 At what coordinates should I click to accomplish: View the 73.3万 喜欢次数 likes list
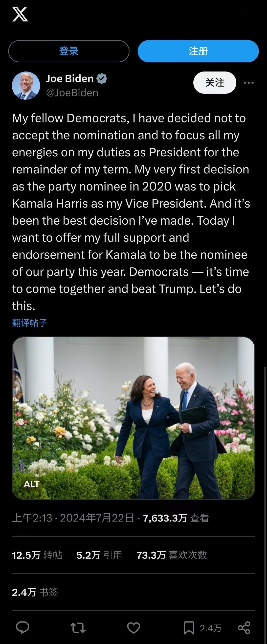[x=172, y=555]
